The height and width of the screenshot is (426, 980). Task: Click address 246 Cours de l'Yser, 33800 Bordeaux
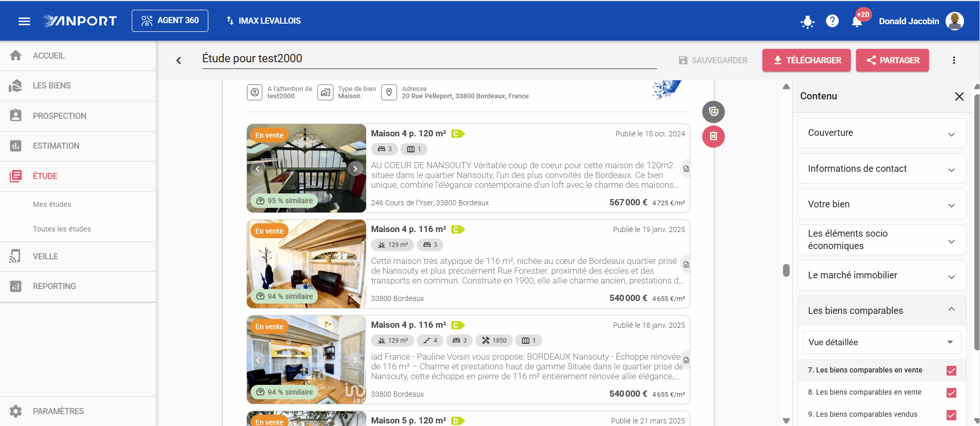click(430, 203)
